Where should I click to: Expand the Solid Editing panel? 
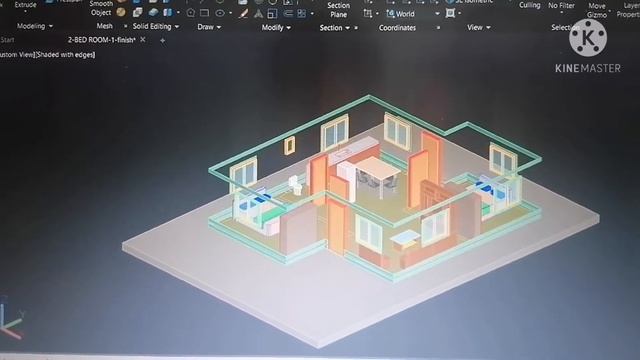point(156,27)
